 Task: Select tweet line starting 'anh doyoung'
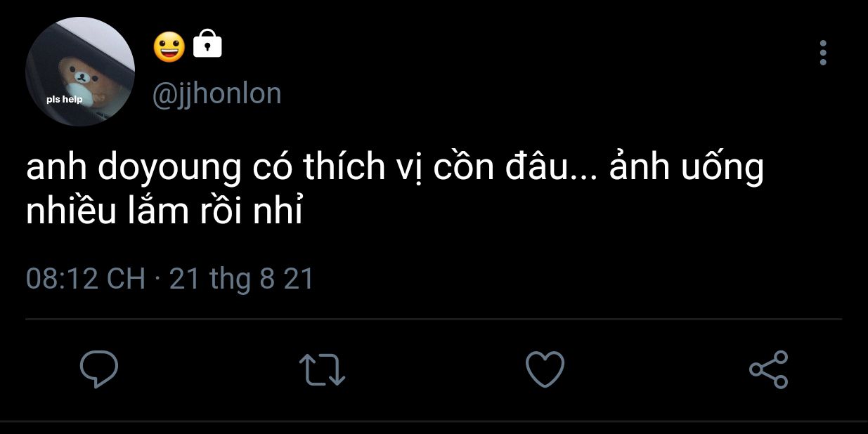395,171
